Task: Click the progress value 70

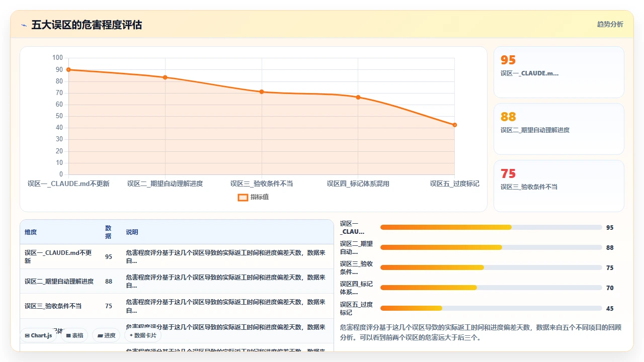Action: tap(610, 288)
